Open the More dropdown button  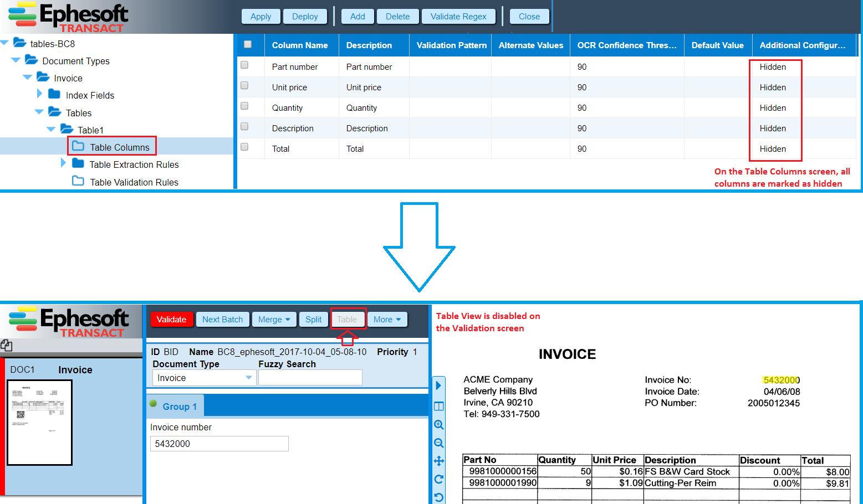point(387,319)
